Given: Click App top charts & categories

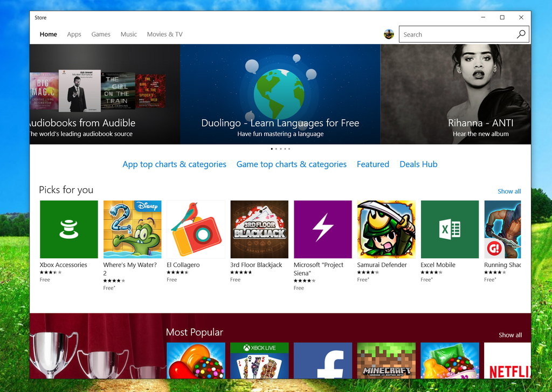Looking at the screenshot, I should 174,164.
